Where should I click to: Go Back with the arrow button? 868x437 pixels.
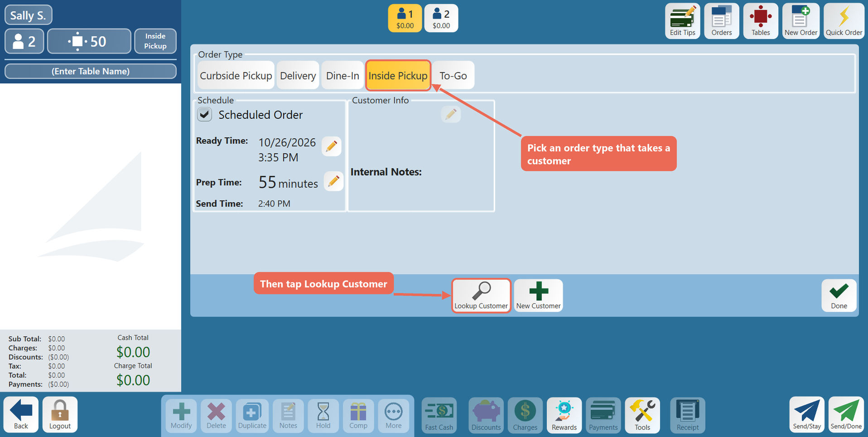(x=21, y=414)
